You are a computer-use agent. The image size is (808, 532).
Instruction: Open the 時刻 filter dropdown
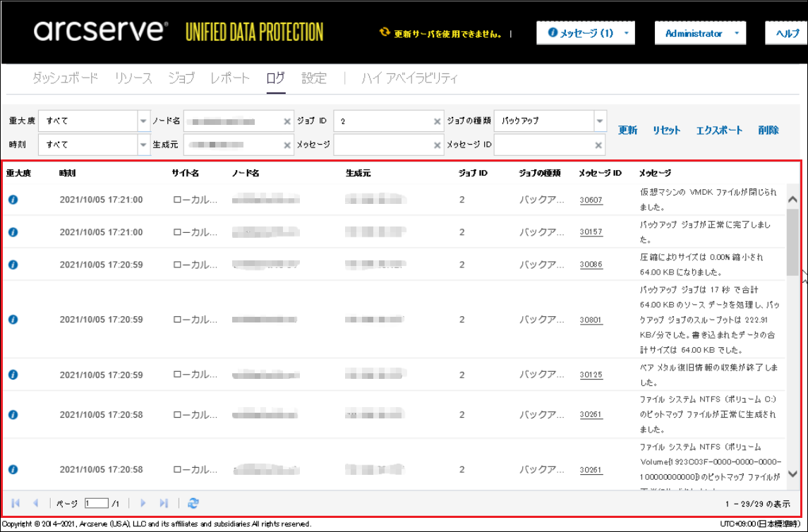pyautogui.click(x=143, y=145)
